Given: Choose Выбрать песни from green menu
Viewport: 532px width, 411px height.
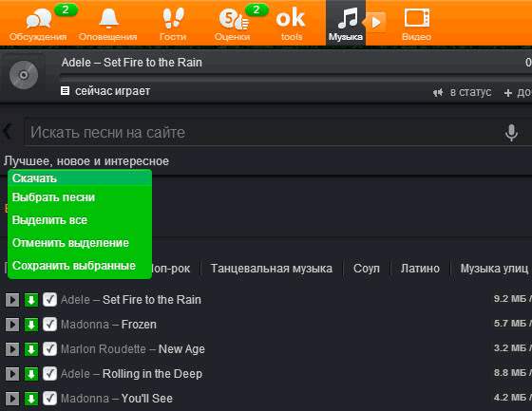Looking at the screenshot, I should [x=53, y=197].
